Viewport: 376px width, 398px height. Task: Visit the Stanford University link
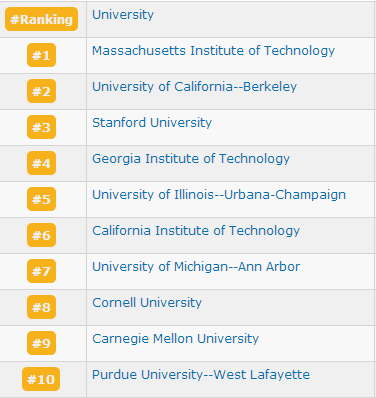coord(152,123)
